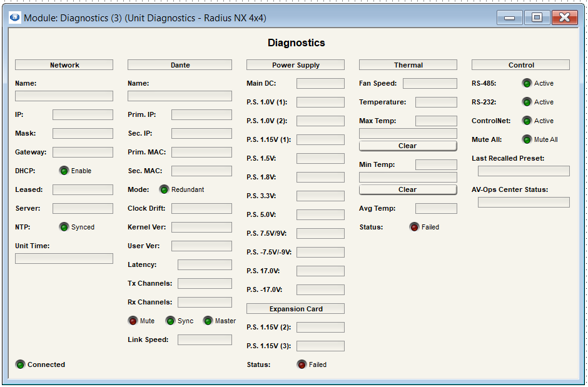Click the Avg Temp field

[x=436, y=208]
